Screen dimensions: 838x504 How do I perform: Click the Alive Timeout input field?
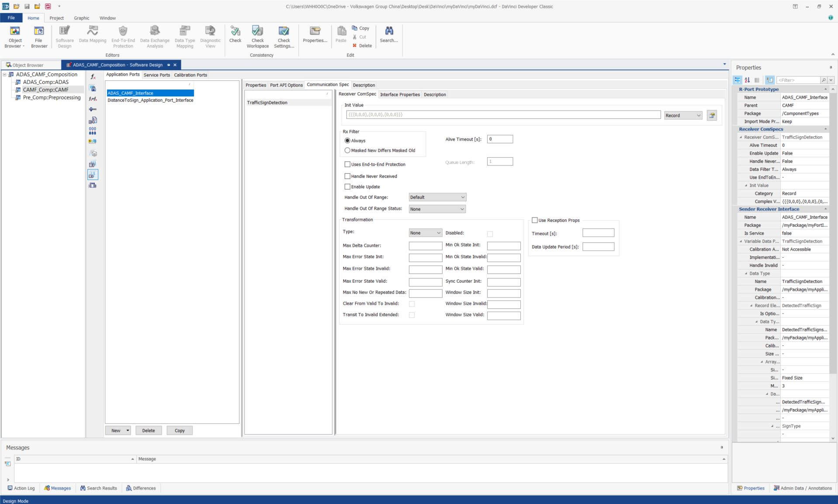(500, 139)
